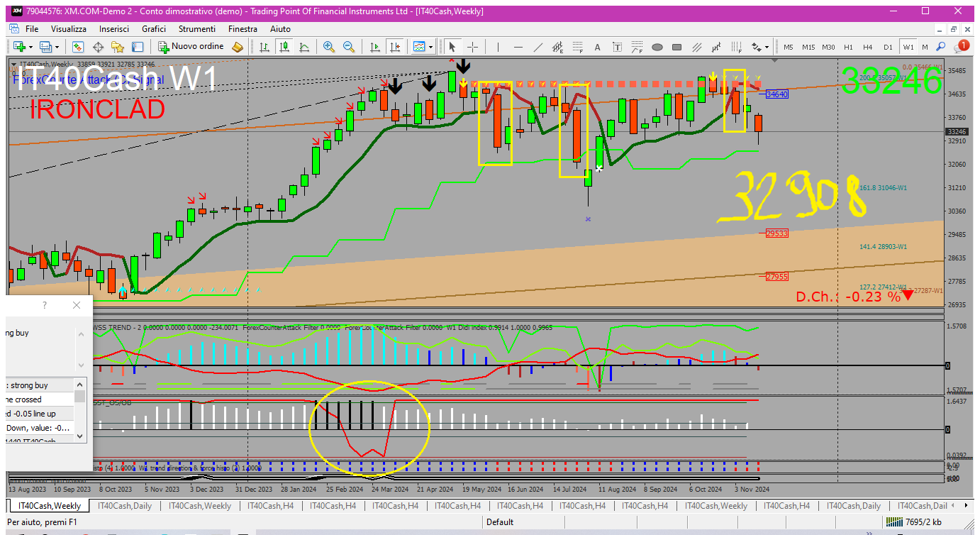The image size is (980, 535).
Task: Select the arrows objects icon
Action: [x=757, y=47]
